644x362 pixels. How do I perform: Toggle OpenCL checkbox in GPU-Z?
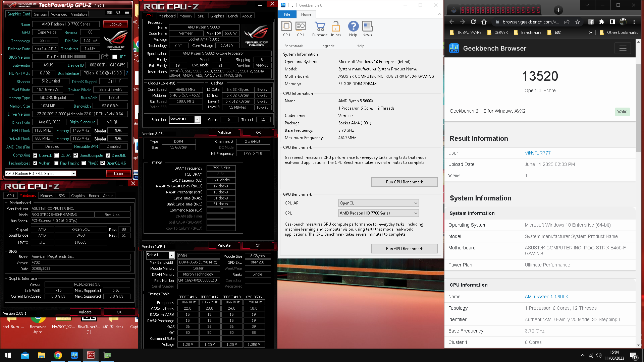coord(35,156)
